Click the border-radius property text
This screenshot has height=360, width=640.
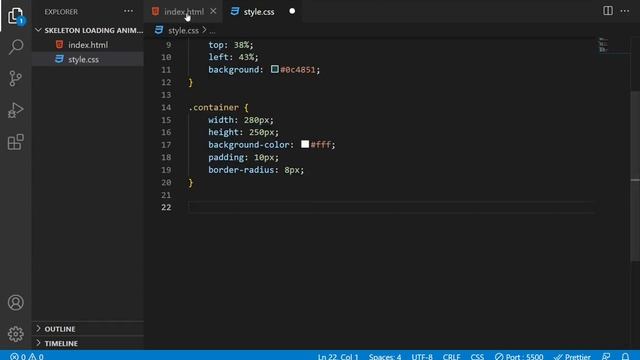241,170
